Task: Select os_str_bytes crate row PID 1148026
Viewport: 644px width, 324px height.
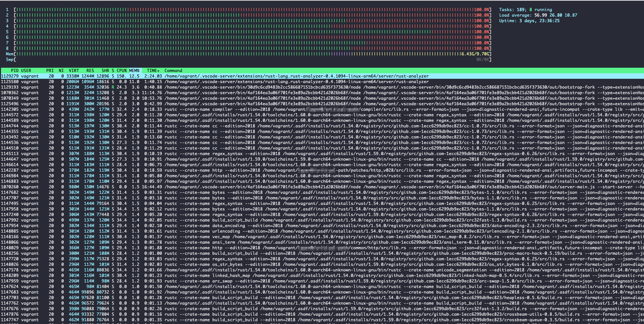Action: tap(322, 264)
